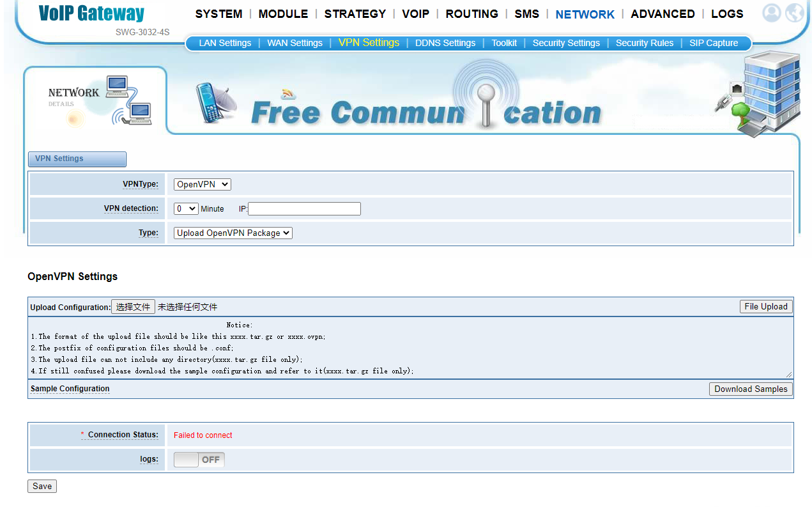
Task: Focus the VPN detection IP input field
Action: pos(304,208)
